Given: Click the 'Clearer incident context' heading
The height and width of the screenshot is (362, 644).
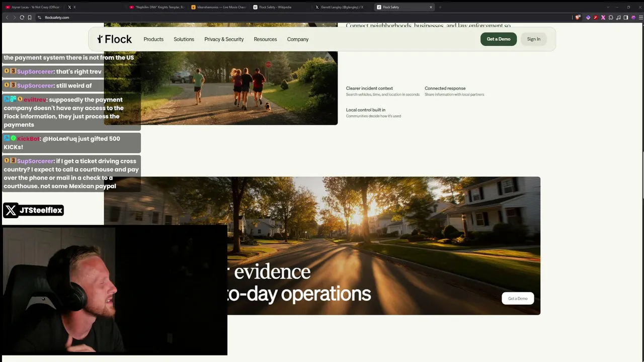Looking at the screenshot, I should (x=369, y=88).
